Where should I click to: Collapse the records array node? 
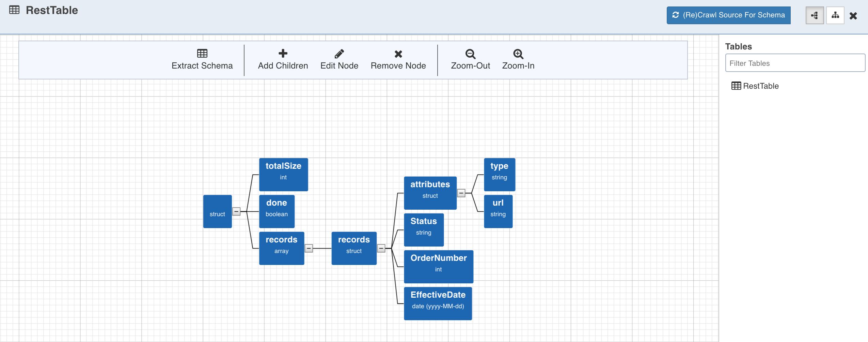(309, 248)
